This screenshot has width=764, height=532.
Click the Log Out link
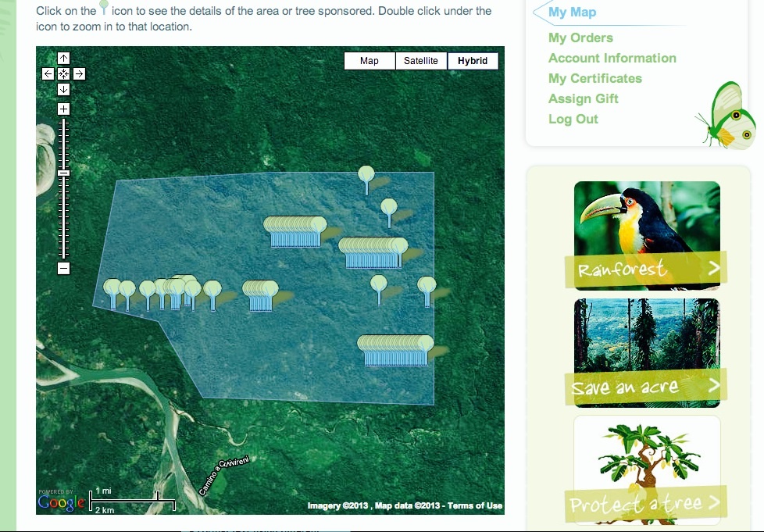(x=573, y=119)
